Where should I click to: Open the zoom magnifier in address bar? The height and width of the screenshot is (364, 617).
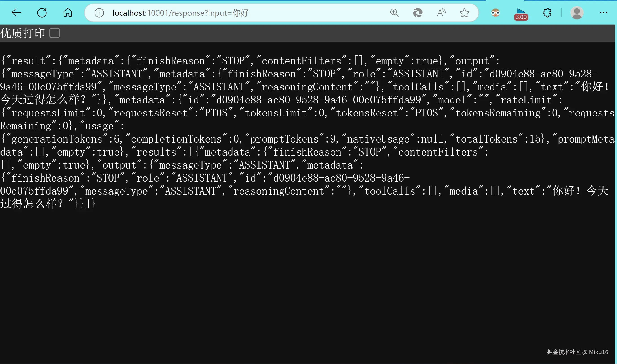coord(394,13)
